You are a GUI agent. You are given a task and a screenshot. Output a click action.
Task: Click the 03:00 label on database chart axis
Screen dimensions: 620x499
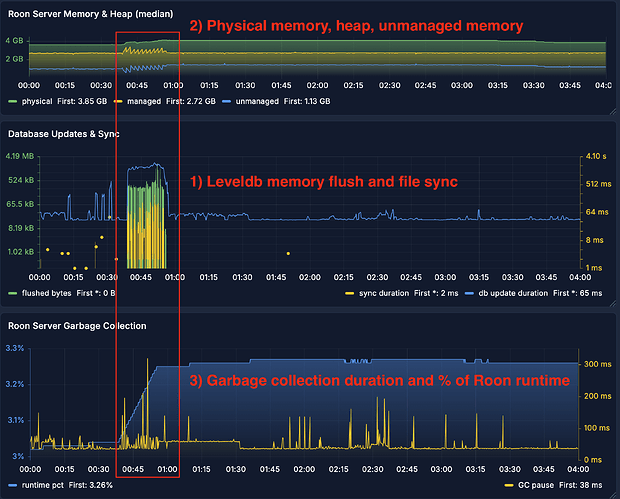(x=445, y=277)
